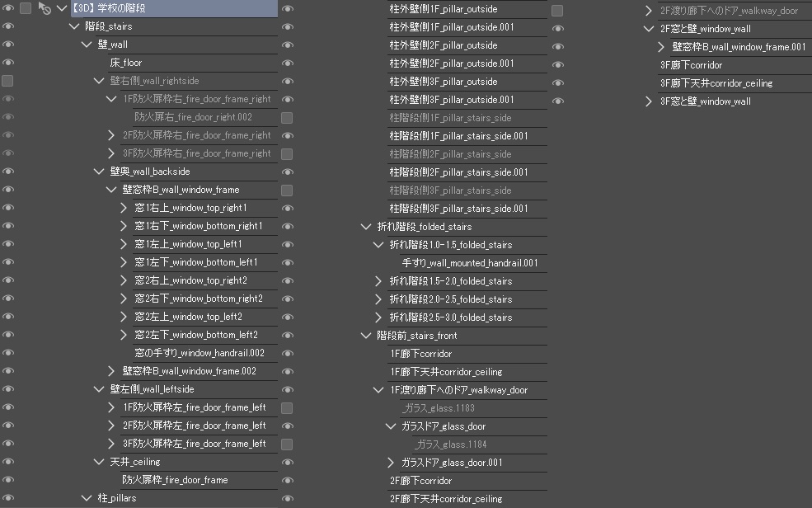Hide 2F防火扉枠左_fire_door_frame_left object
The image size is (812, 508).
pos(7,426)
